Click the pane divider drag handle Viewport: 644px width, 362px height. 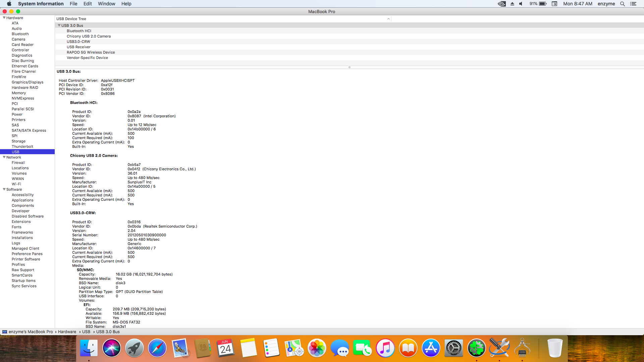[x=349, y=67]
